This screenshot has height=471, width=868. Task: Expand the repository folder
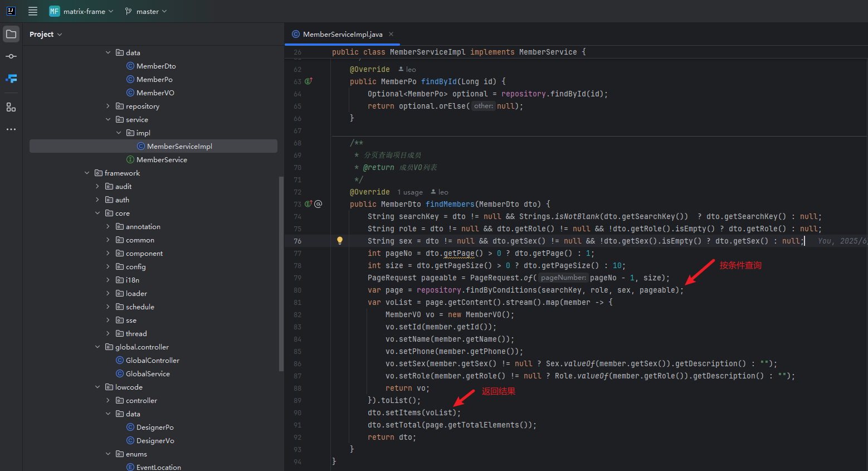pos(108,106)
